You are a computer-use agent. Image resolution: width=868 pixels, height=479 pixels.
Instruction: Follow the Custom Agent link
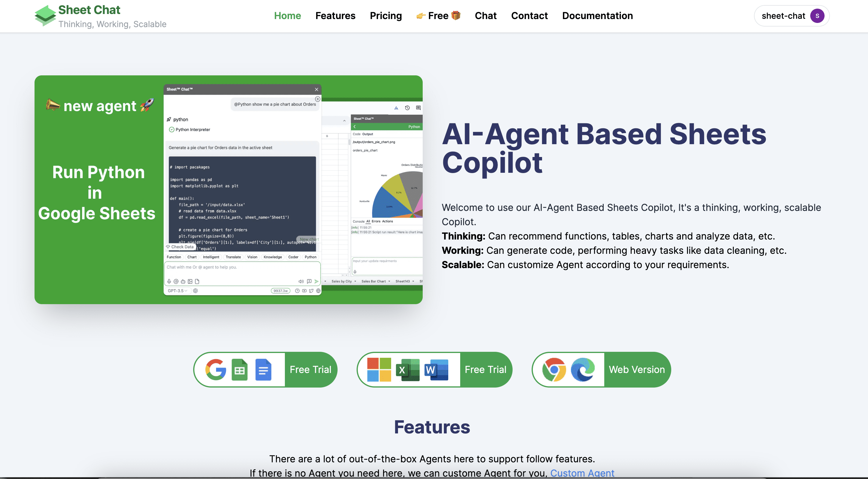(582, 472)
